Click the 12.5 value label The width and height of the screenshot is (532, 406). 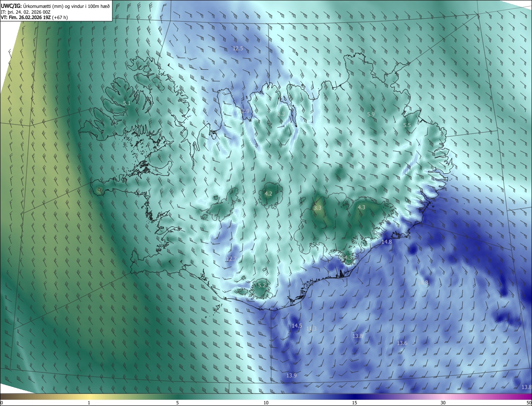coord(238,49)
